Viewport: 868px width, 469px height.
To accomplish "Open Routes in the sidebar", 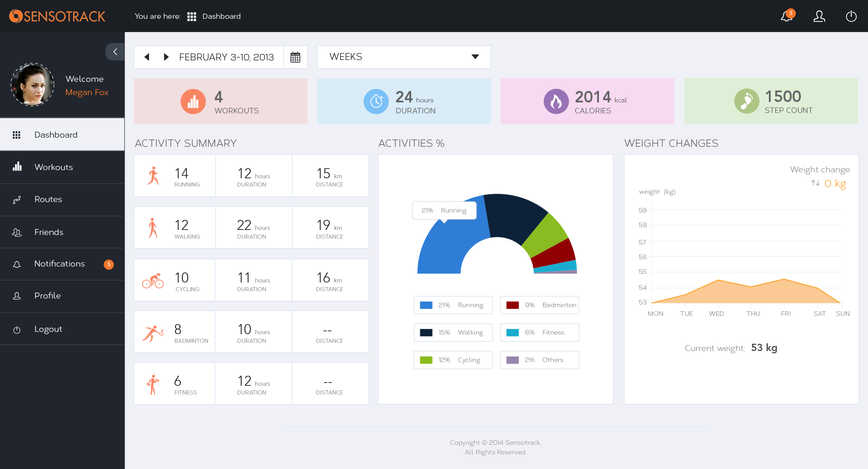I will pos(62,200).
